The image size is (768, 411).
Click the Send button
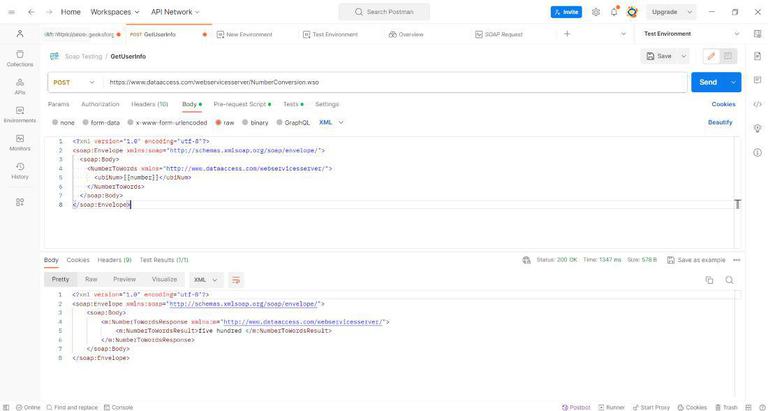pos(708,82)
